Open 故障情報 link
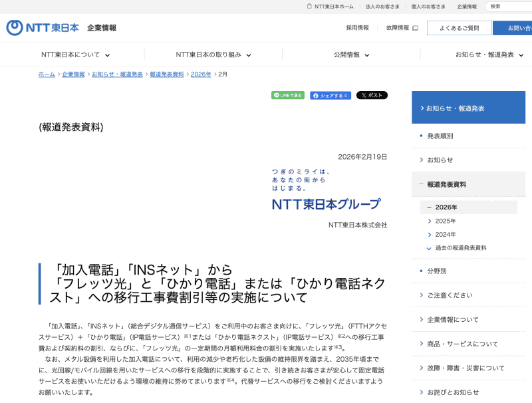 [398, 28]
